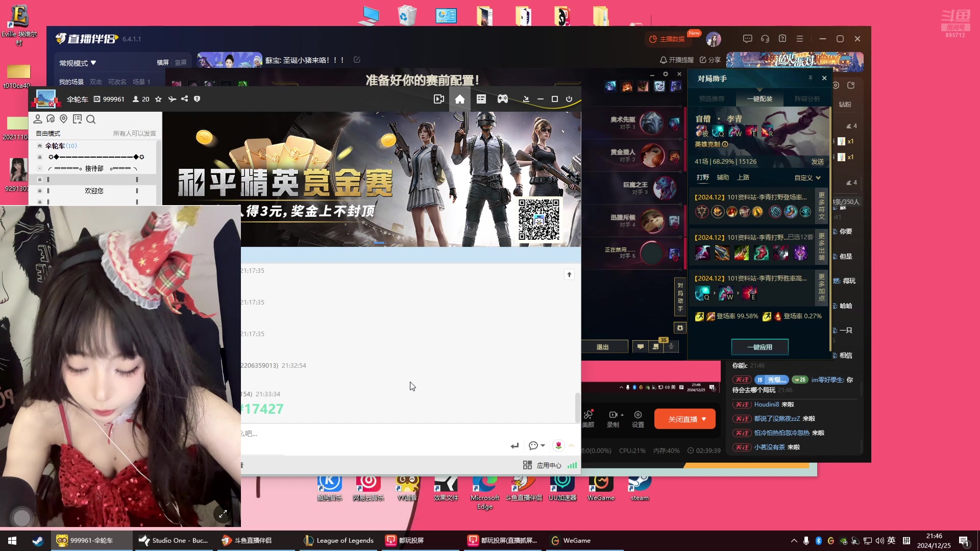
Task: Expand the 更多符文 side button
Action: (x=821, y=206)
